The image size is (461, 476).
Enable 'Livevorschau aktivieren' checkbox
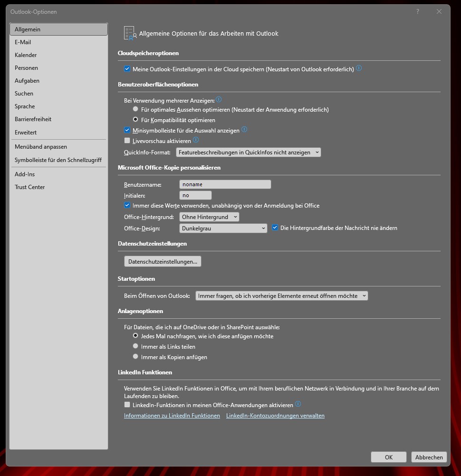tap(127, 141)
